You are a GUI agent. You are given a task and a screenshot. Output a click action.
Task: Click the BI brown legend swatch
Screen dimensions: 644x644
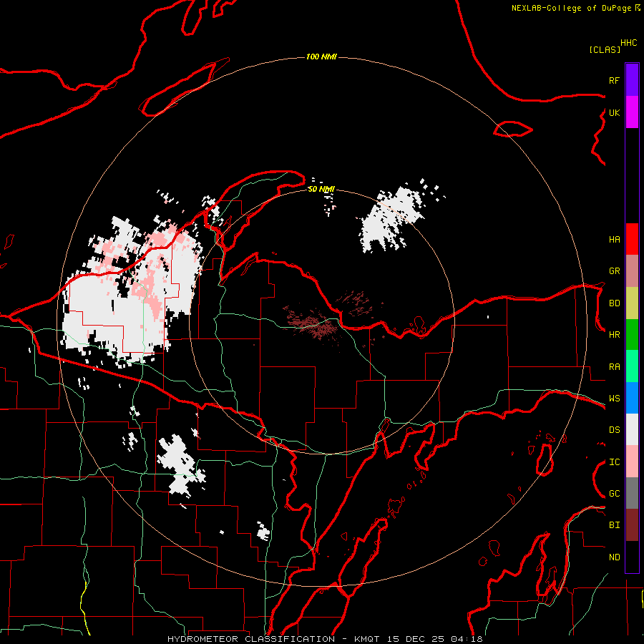[632, 525]
